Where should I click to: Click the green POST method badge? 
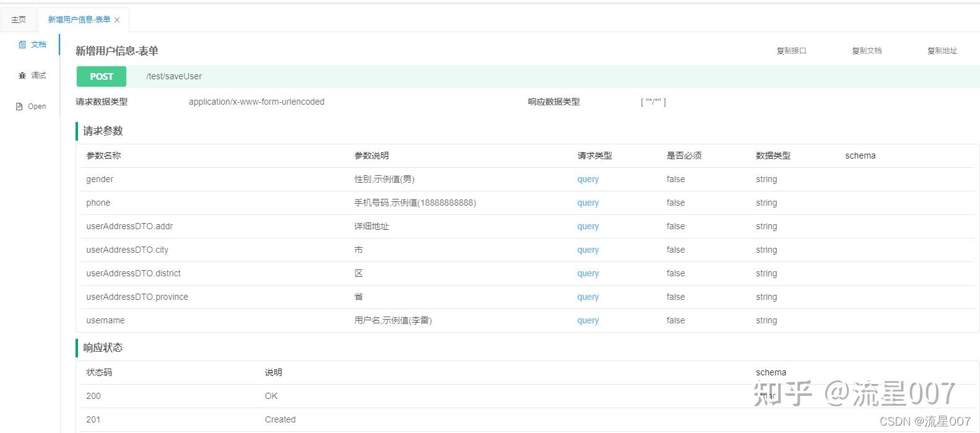pyautogui.click(x=102, y=76)
